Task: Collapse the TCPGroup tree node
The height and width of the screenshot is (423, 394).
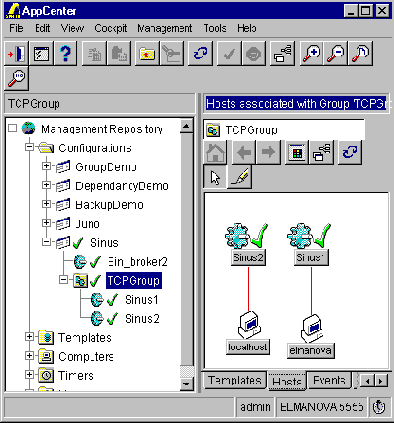Action: 63,280
